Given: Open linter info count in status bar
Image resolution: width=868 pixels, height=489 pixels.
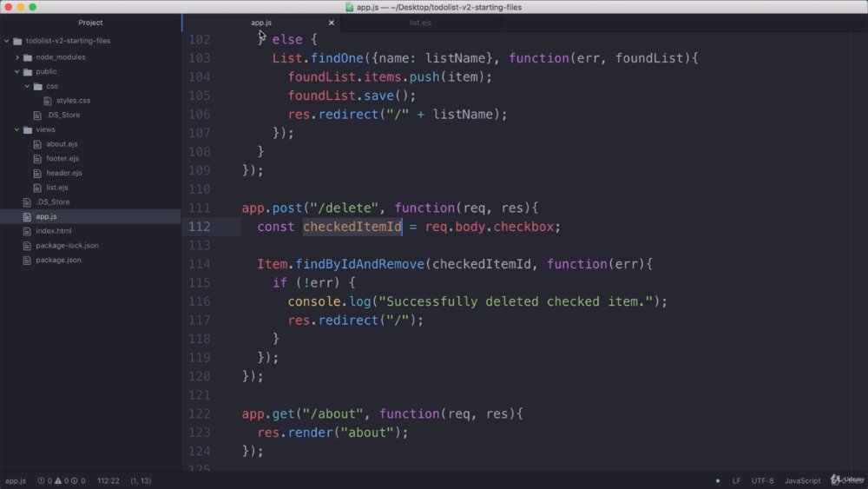Looking at the screenshot, I should 78,480.
